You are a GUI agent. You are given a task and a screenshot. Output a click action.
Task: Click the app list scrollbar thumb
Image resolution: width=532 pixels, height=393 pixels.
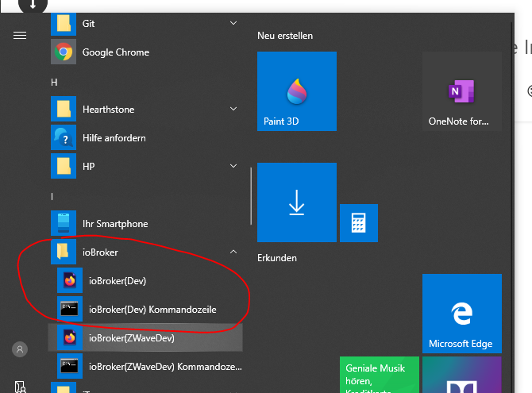point(251,196)
